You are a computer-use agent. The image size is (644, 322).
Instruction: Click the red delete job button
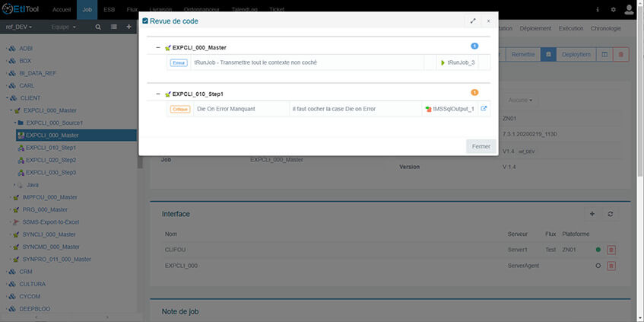pyautogui.click(x=620, y=54)
